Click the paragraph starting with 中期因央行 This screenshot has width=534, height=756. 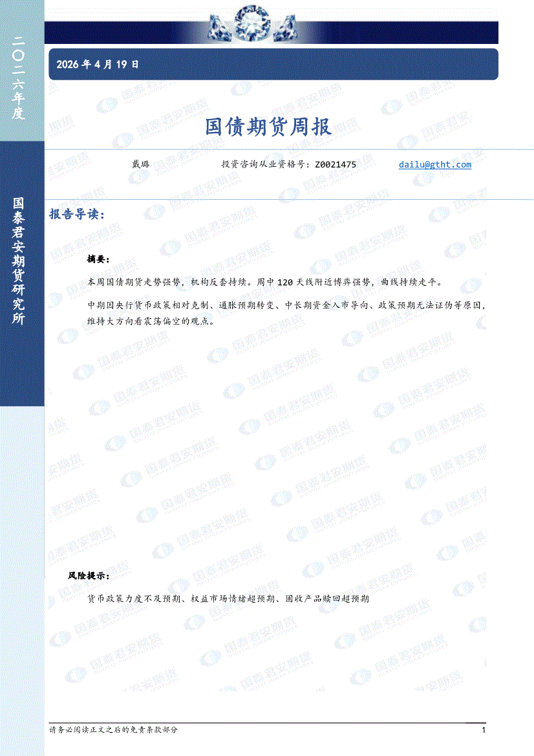coord(284,312)
